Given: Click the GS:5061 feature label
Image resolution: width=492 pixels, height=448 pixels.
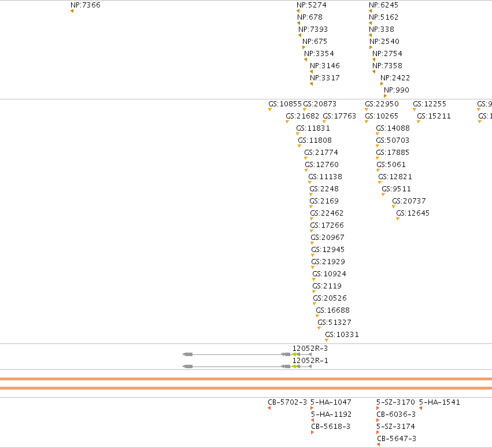Looking at the screenshot, I should tap(391, 165).
